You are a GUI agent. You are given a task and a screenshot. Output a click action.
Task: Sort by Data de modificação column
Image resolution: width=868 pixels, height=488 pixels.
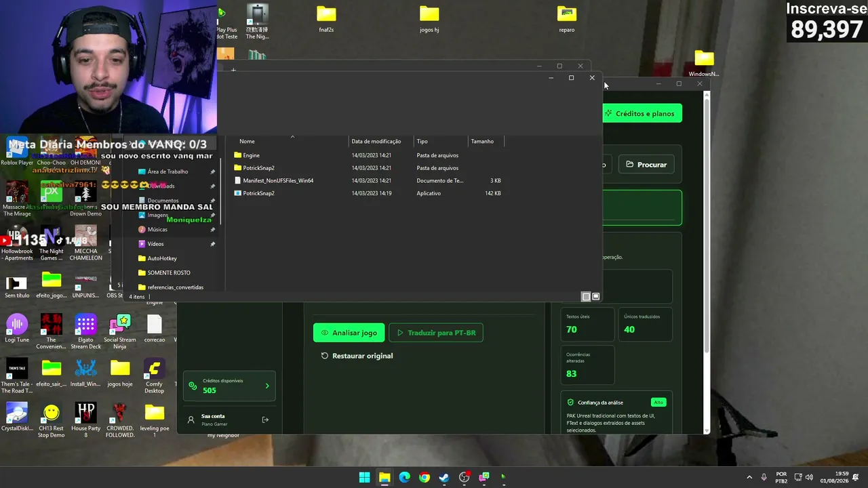[x=376, y=141]
